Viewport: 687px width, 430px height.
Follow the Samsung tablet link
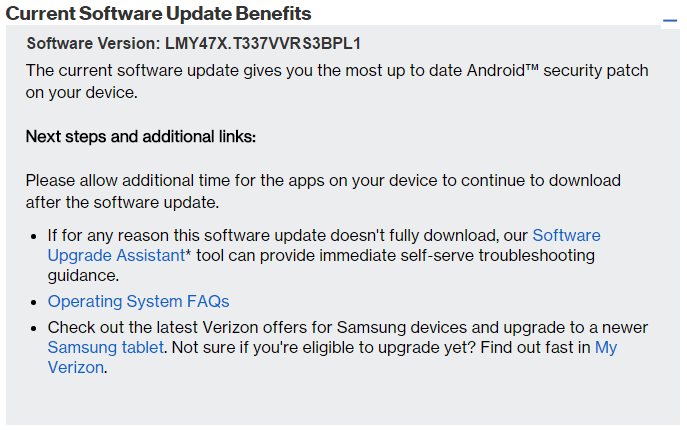point(105,347)
